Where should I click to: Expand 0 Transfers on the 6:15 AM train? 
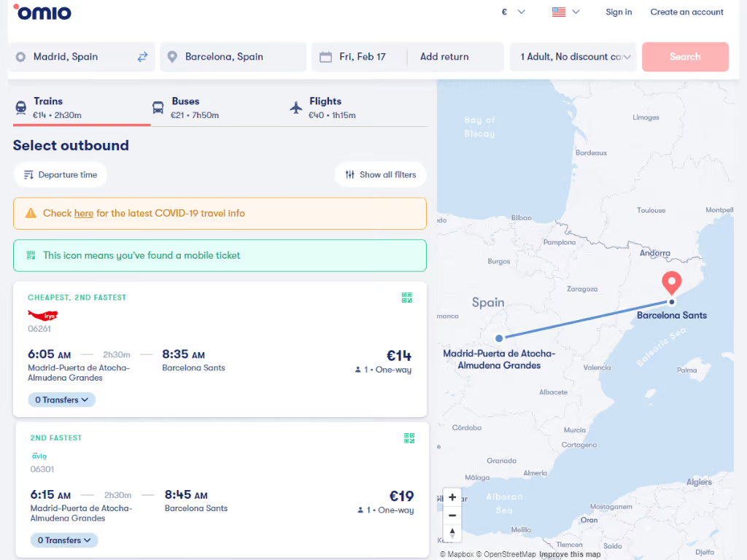pyautogui.click(x=64, y=540)
